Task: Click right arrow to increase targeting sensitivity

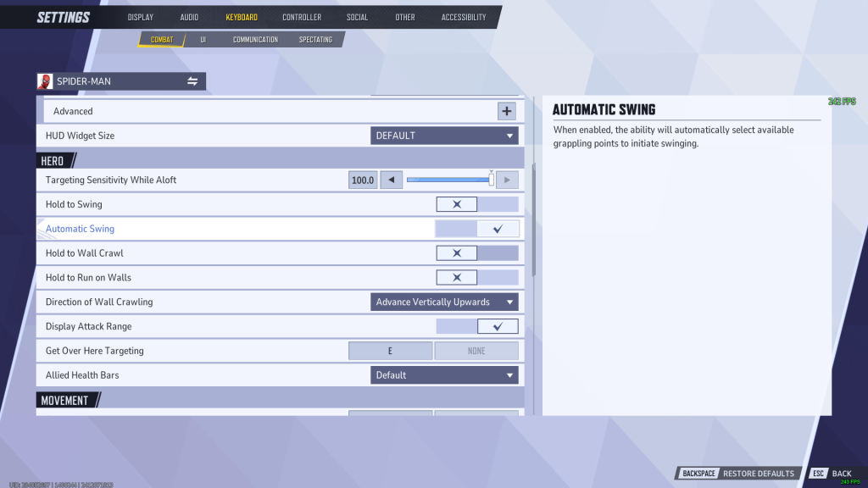Action: (x=507, y=180)
